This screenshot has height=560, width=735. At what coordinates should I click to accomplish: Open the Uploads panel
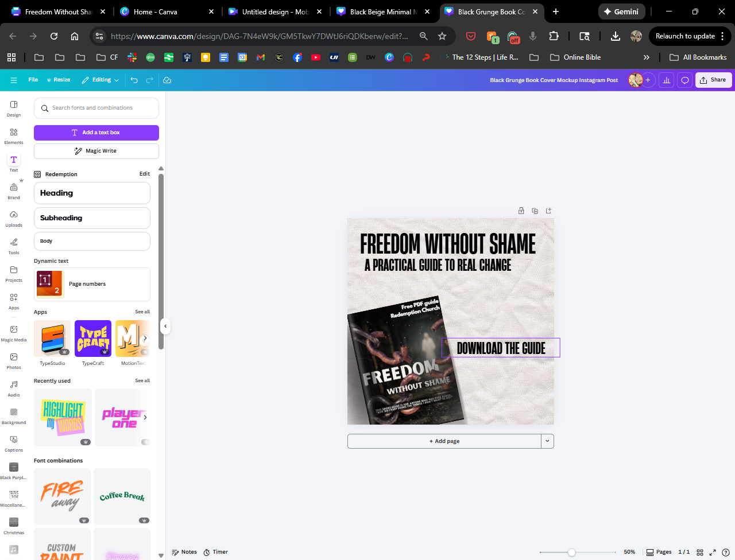click(x=14, y=218)
